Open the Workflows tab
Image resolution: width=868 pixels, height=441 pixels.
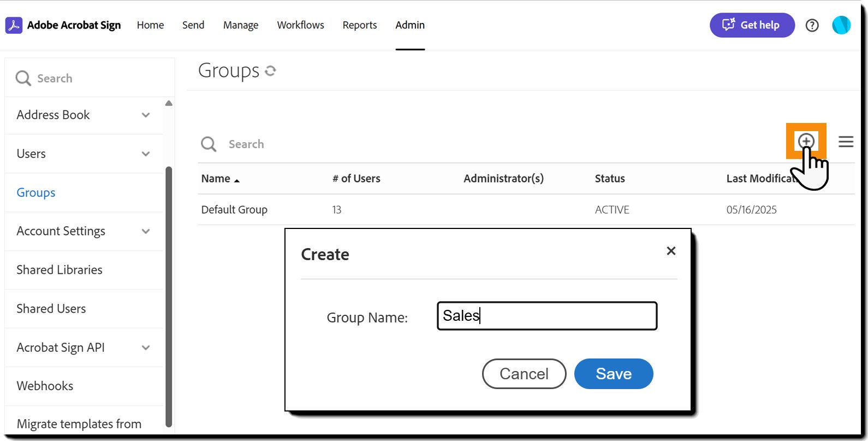point(300,25)
